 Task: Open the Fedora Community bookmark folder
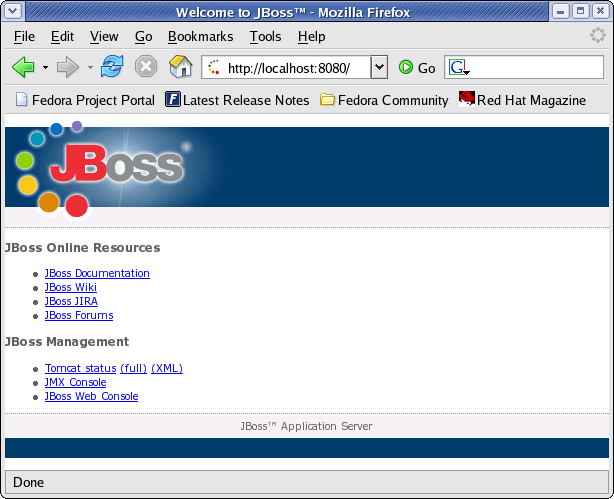(384, 100)
